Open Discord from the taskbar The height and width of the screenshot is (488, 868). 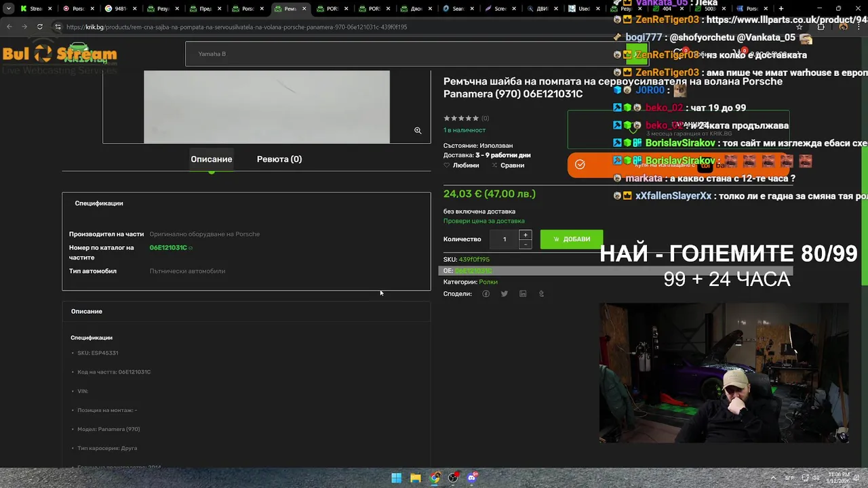tap(472, 478)
